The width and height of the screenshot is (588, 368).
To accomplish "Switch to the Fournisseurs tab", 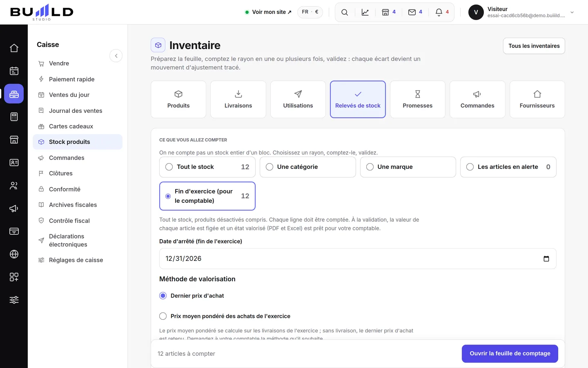I will coord(537,99).
